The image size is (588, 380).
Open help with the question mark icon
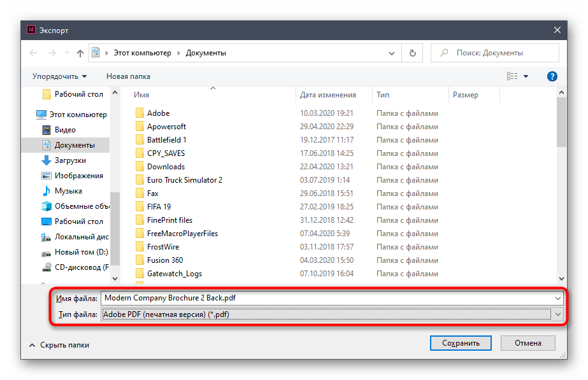tap(552, 76)
